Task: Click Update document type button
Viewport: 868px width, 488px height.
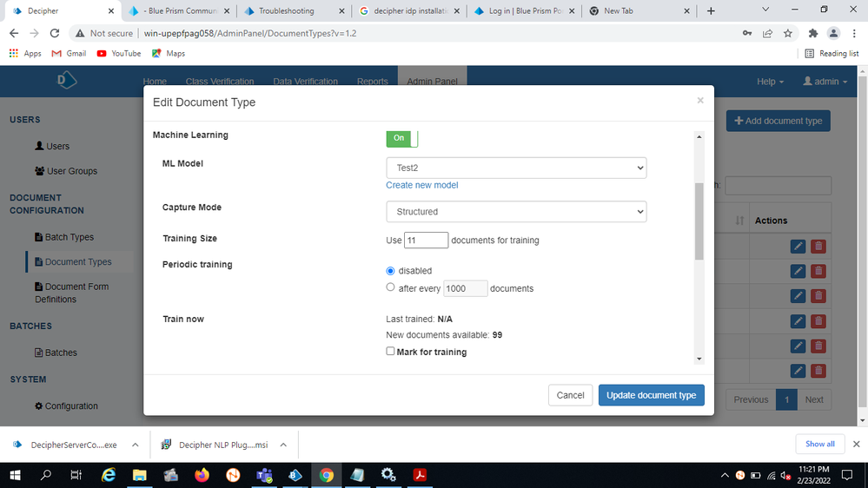Action: click(x=651, y=395)
